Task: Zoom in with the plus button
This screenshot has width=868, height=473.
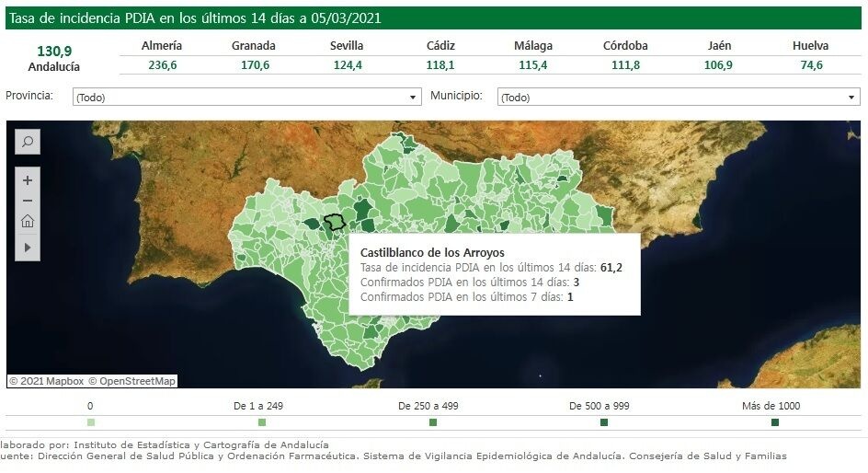Action: coord(28,180)
